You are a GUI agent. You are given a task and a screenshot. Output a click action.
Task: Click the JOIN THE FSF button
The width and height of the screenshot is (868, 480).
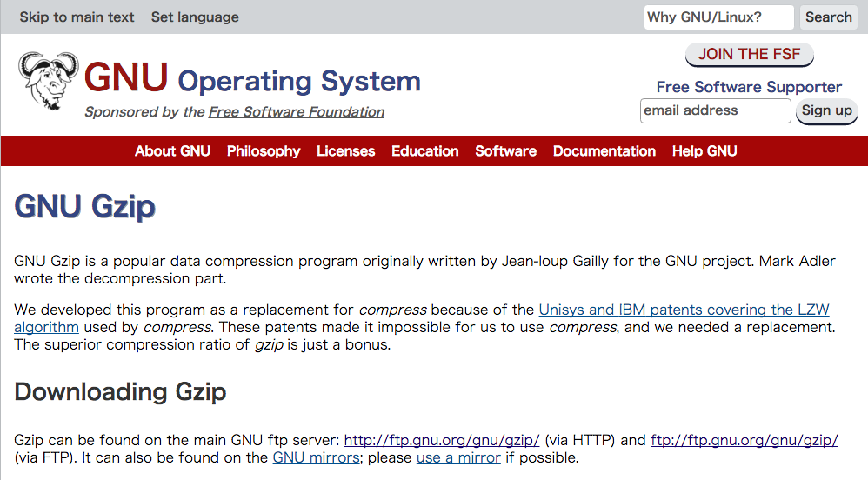tap(749, 54)
